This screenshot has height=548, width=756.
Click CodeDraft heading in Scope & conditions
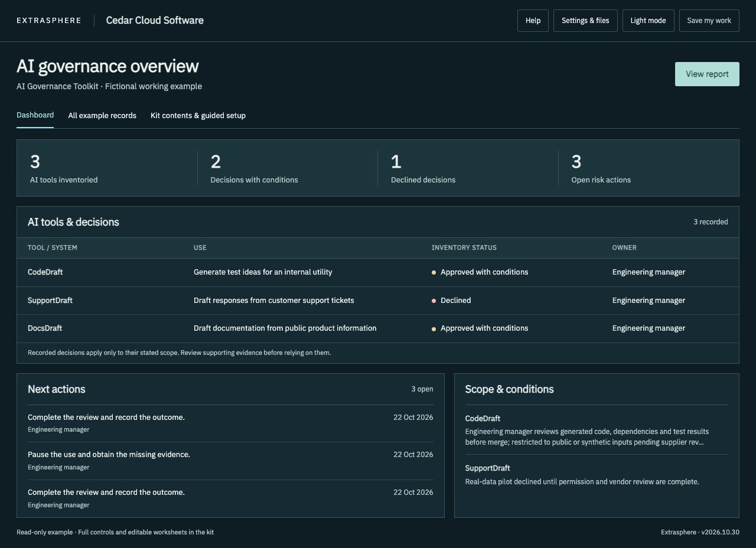click(483, 419)
